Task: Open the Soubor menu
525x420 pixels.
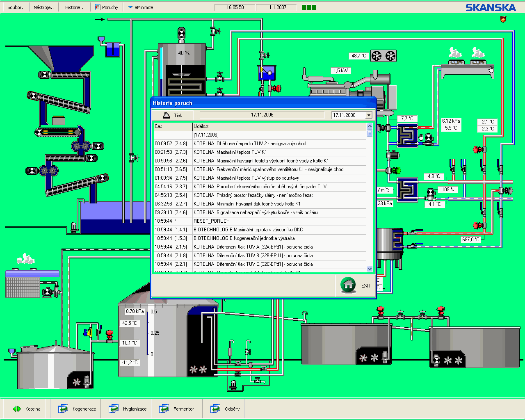Action: click(x=16, y=7)
